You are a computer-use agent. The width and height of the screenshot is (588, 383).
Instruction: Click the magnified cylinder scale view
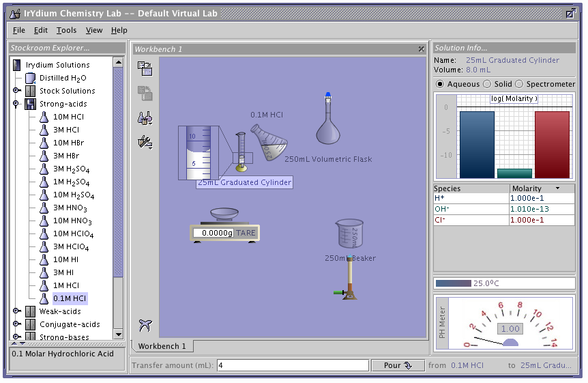[199, 153]
